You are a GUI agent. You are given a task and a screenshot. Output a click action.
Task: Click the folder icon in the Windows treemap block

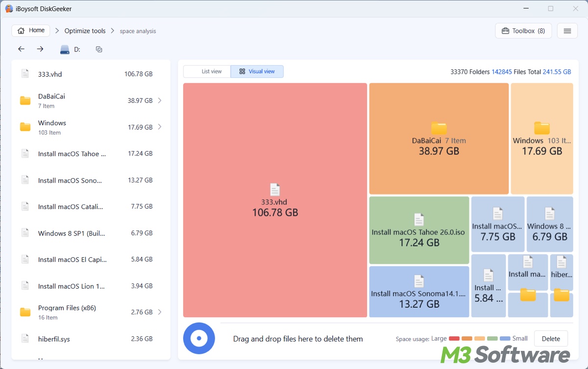point(542,128)
